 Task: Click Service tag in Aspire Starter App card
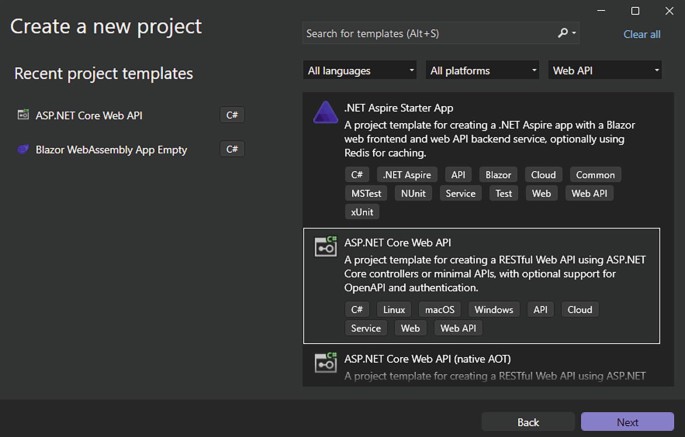click(460, 193)
